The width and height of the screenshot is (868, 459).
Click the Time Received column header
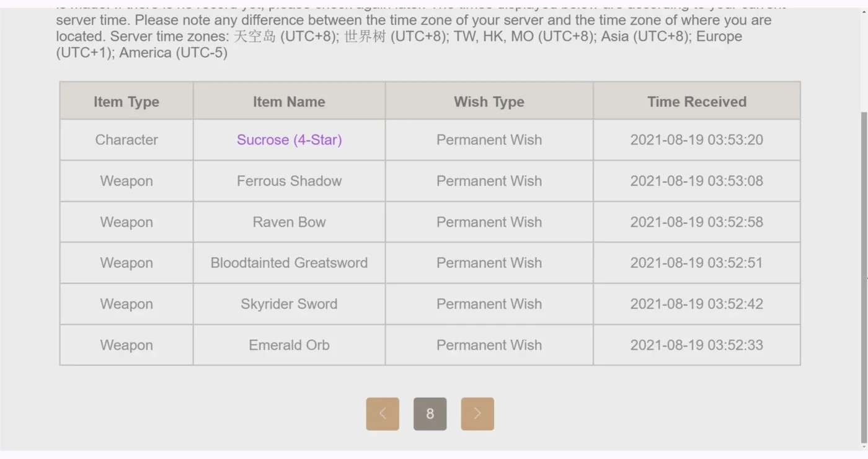(x=697, y=101)
